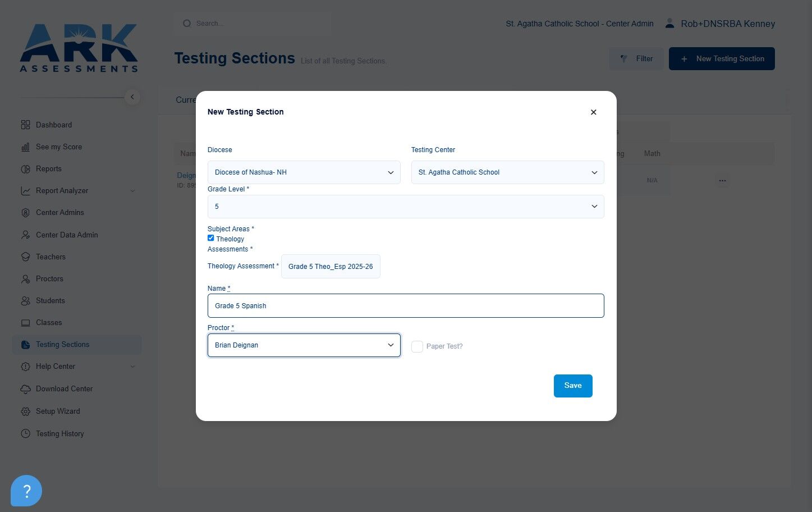The image size is (812, 512).
Task: Open the Diocese dropdown
Action: point(304,172)
